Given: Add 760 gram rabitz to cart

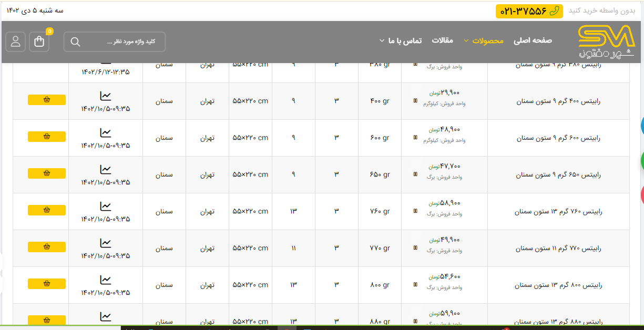Looking at the screenshot, I should click(x=47, y=210).
